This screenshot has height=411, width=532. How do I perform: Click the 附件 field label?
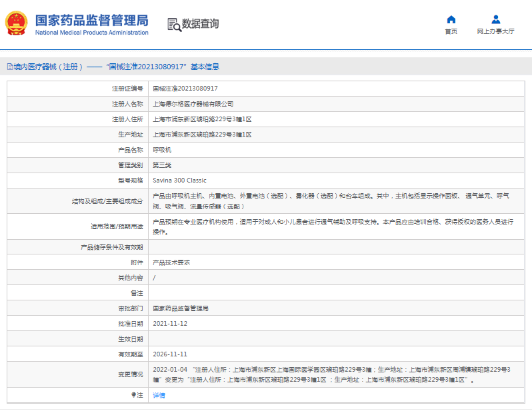137,262
